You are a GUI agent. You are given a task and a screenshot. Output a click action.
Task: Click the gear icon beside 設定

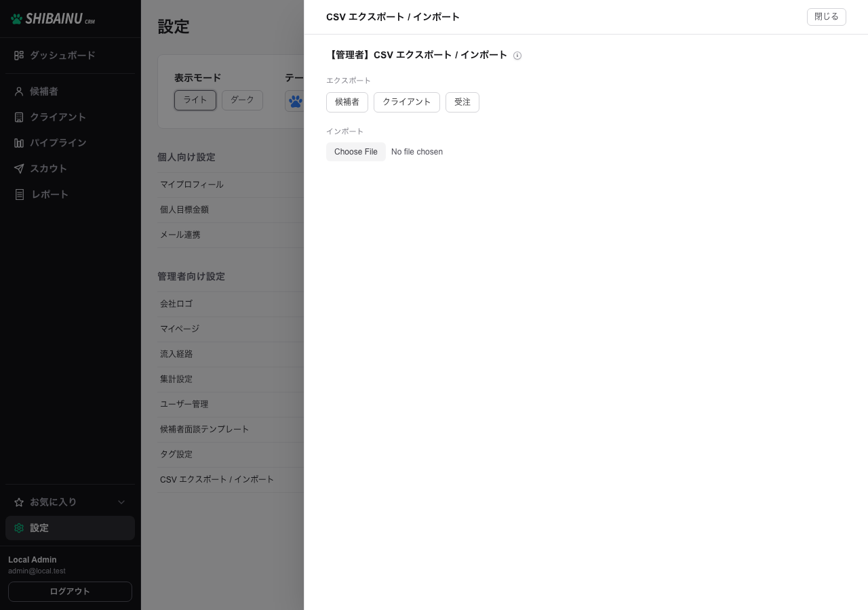click(x=19, y=527)
